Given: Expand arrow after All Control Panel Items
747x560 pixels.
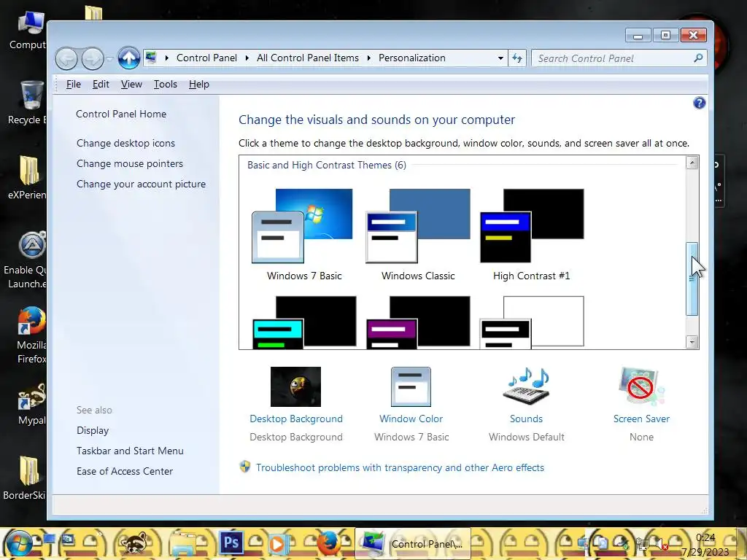Looking at the screenshot, I should [368, 58].
